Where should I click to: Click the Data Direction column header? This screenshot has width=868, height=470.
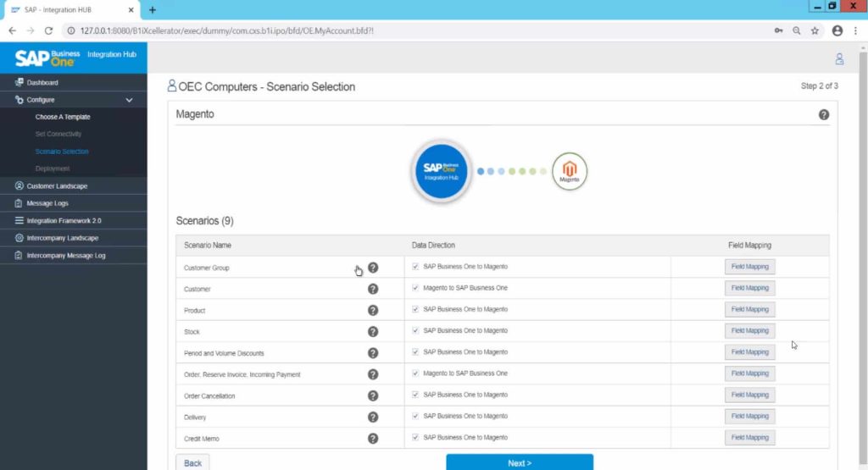433,246
